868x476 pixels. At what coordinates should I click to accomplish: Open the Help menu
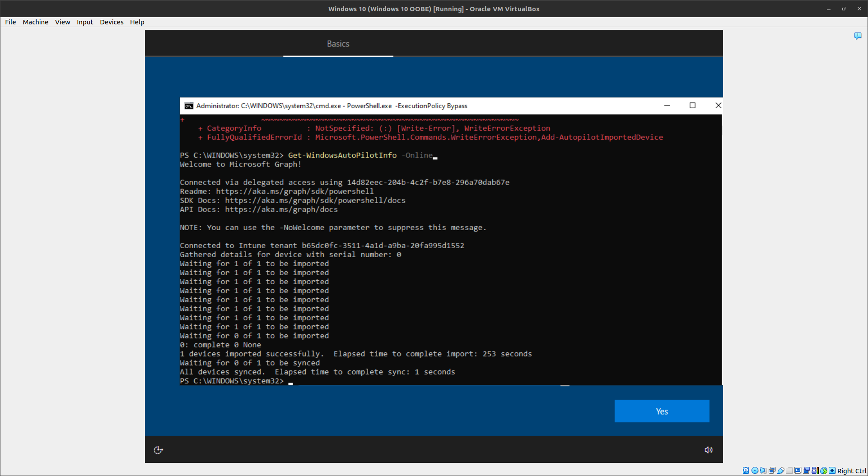(x=137, y=22)
